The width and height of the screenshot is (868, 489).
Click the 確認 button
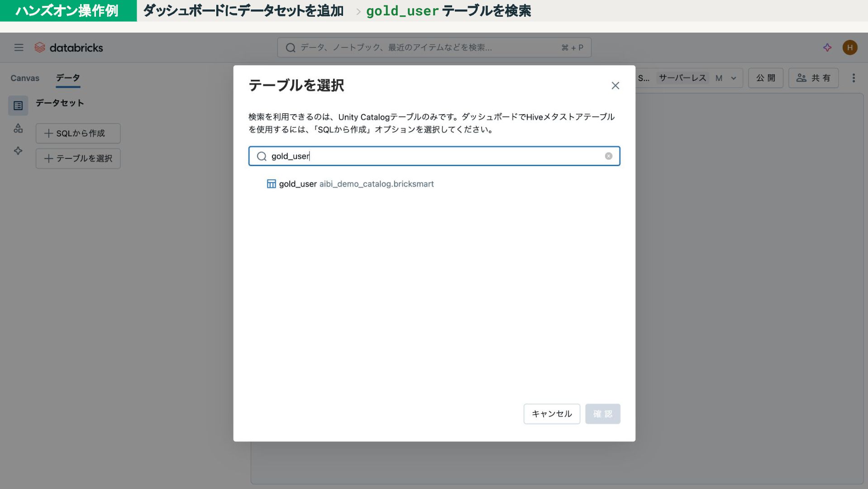click(602, 414)
